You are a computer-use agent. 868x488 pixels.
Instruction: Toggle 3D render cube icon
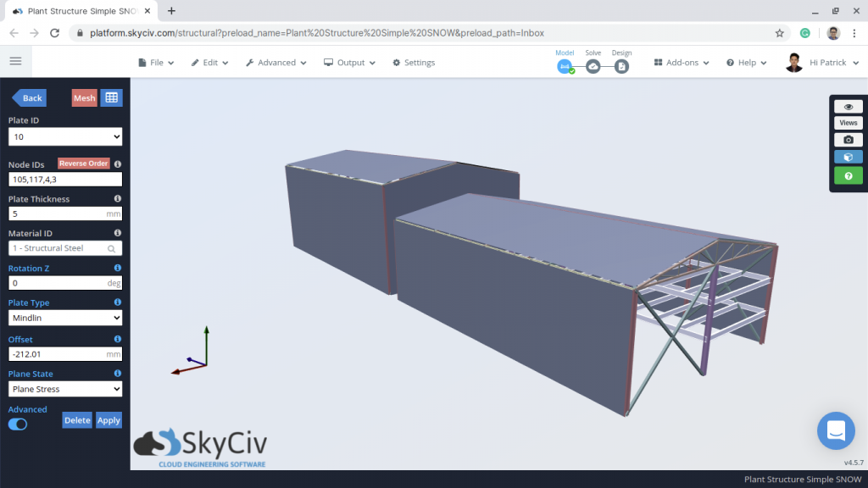tap(848, 157)
